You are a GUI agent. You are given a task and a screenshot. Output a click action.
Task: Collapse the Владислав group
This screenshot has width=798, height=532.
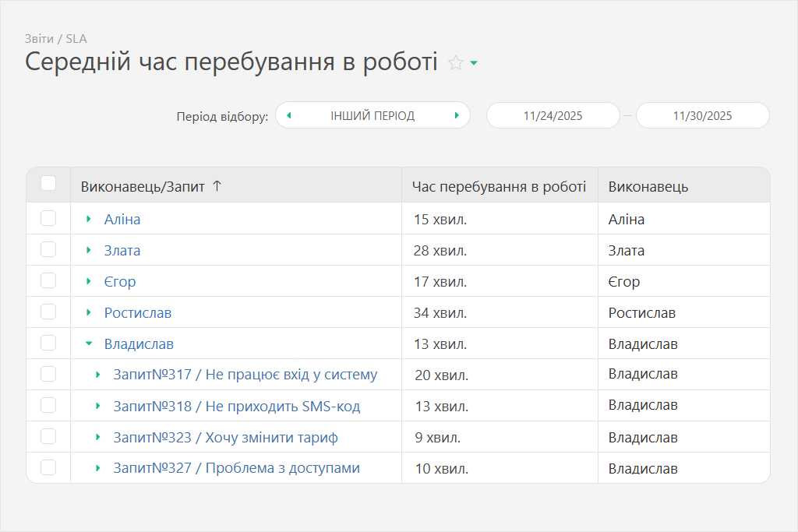(89, 344)
